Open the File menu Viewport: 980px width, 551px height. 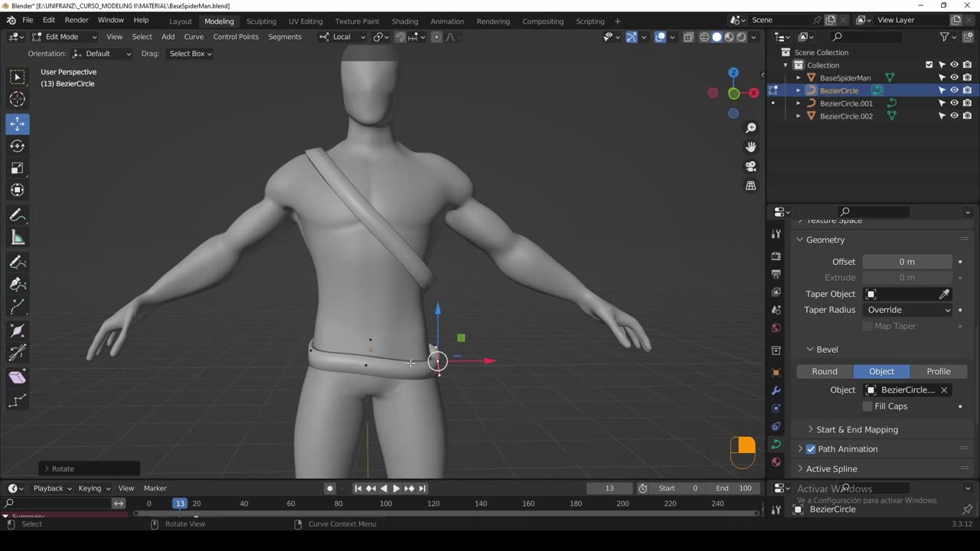(x=28, y=20)
